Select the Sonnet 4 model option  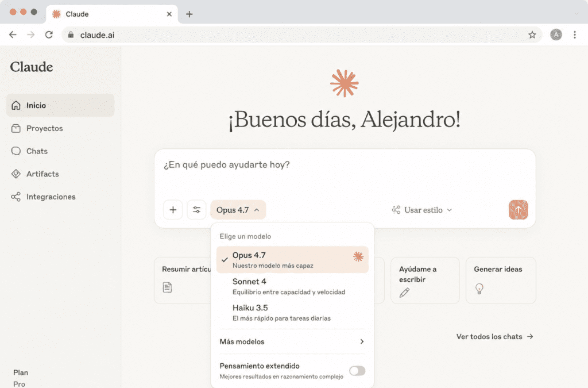point(292,286)
